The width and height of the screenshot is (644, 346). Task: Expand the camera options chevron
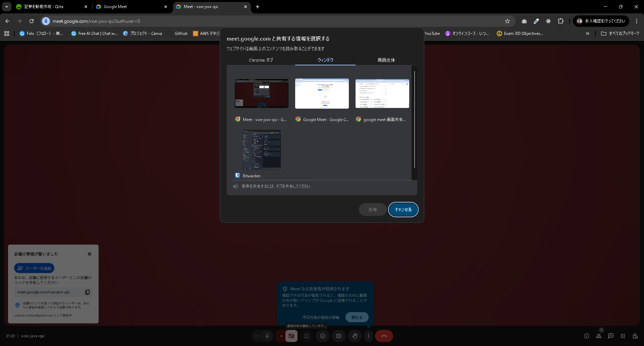(x=281, y=336)
